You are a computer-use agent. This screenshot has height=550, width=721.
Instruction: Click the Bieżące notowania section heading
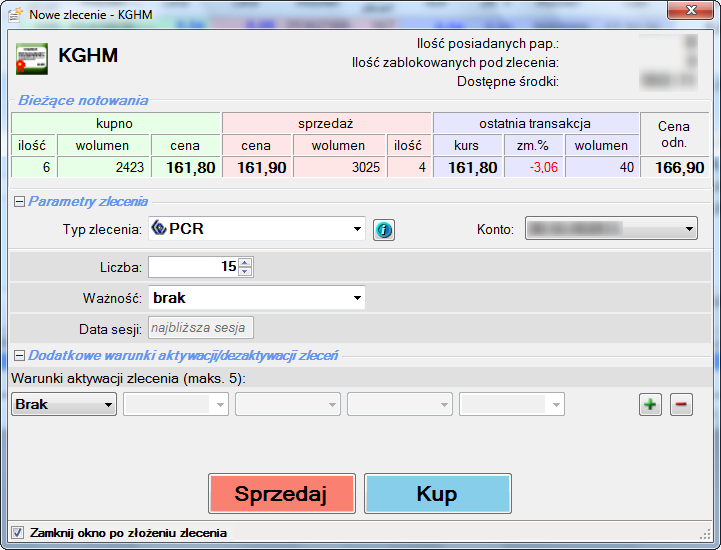click(83, 100)
